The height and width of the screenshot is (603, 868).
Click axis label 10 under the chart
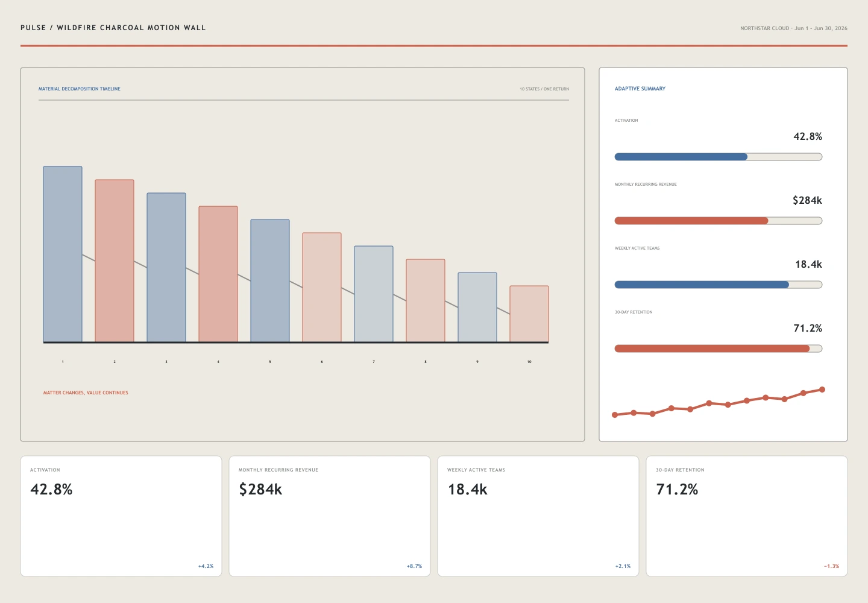(529, 362)
